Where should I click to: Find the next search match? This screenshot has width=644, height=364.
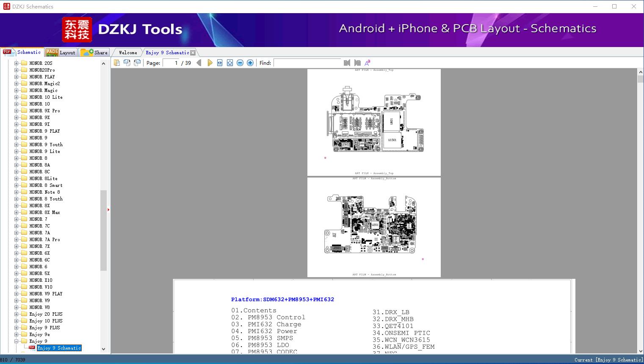pyautogui.click(x=357, y=63)
